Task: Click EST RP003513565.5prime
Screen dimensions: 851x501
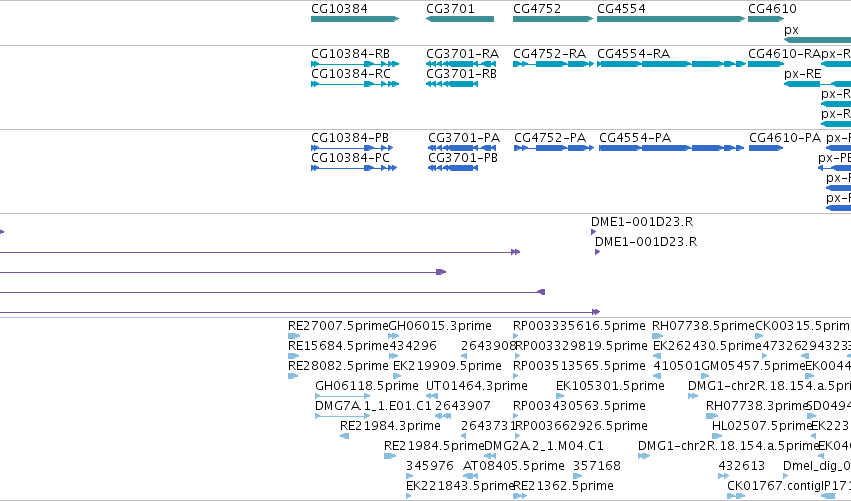Action: [579, 366]
